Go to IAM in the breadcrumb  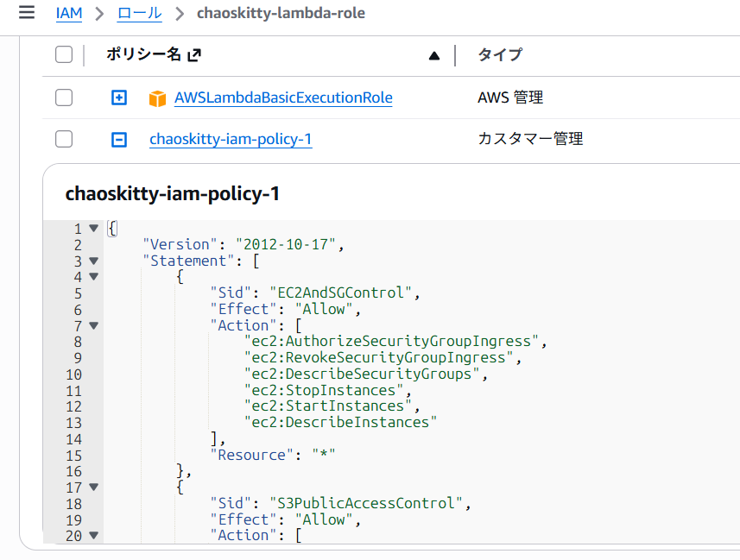(68, 14)
